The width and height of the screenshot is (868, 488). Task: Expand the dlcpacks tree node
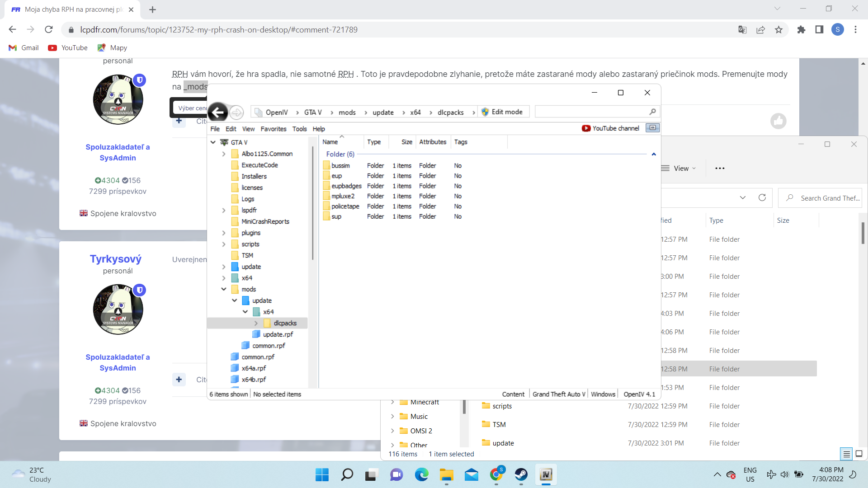click(x=256, y=323)
